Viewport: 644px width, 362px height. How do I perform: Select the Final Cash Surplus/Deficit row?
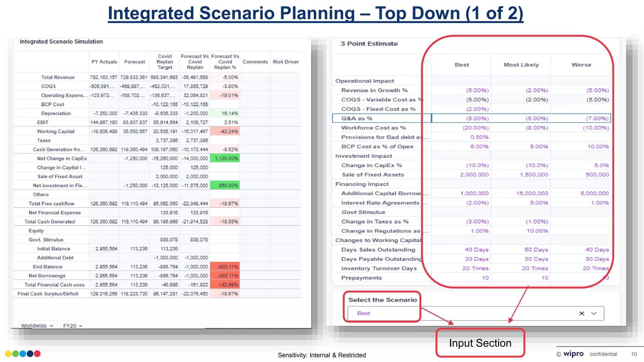(157, 294)
